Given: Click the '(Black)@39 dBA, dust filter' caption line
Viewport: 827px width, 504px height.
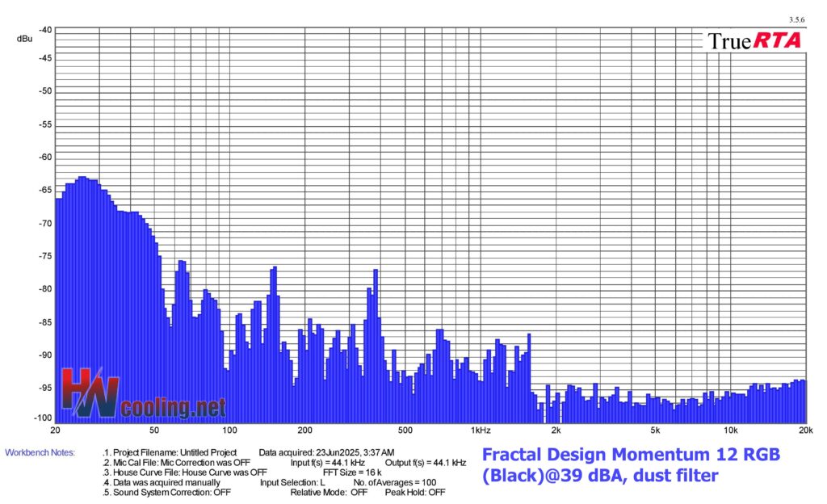Looking at the screenshot, I should click(600, 476).
